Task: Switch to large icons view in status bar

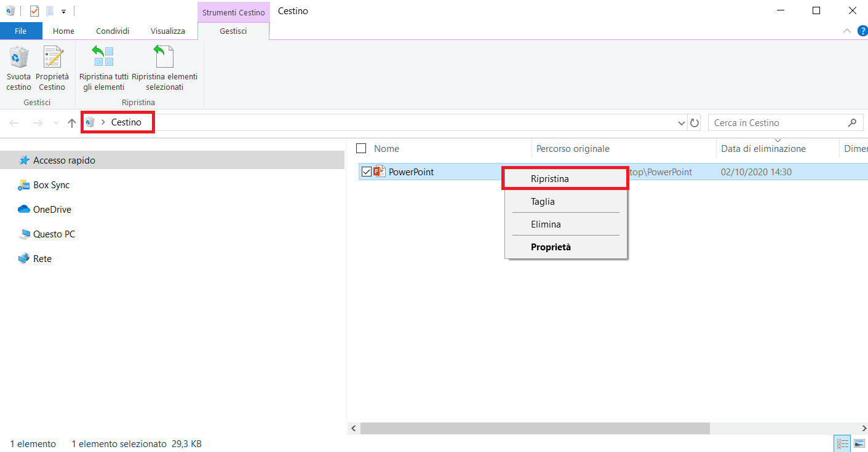Action: [x=859, y=444]
